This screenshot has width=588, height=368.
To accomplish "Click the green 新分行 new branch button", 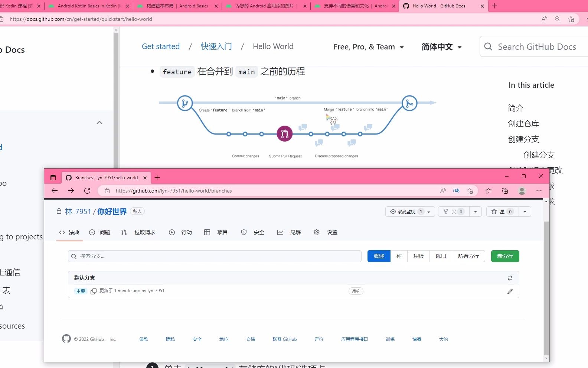I will (x=505, y=256).
